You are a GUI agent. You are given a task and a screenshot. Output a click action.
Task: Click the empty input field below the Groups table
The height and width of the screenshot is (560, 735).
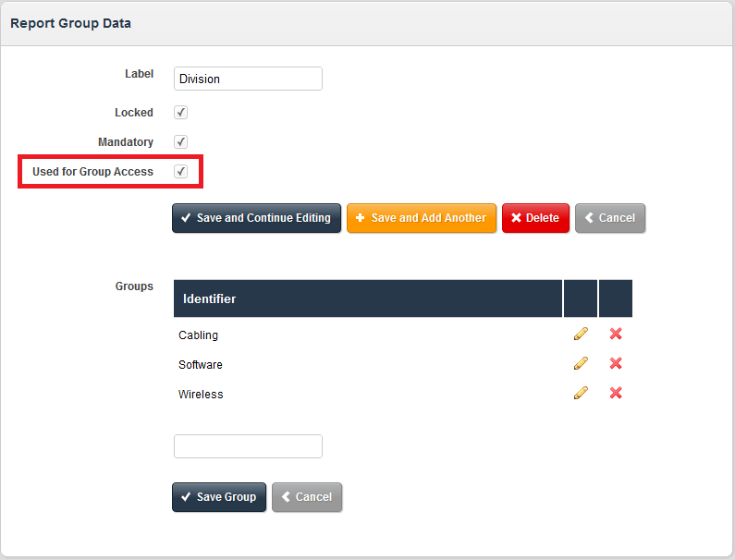pos(248,446)
